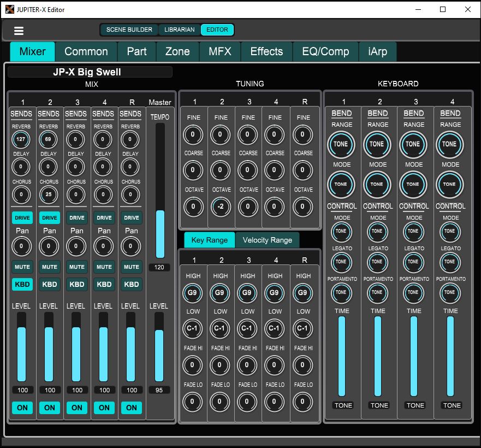This screenshot has width=481, height=448.
Task: Toggle KBD switch for part R
Action: (132, 284)
